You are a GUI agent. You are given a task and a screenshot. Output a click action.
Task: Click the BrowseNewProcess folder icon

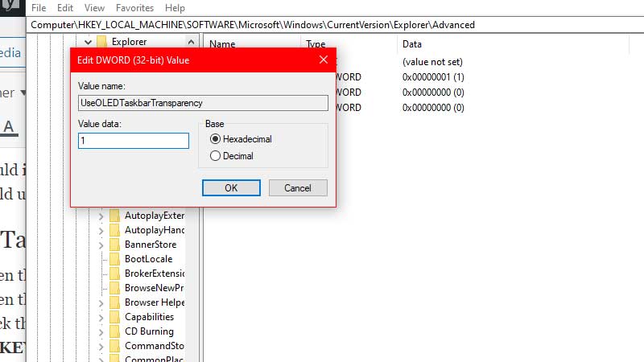pos(115,288)
